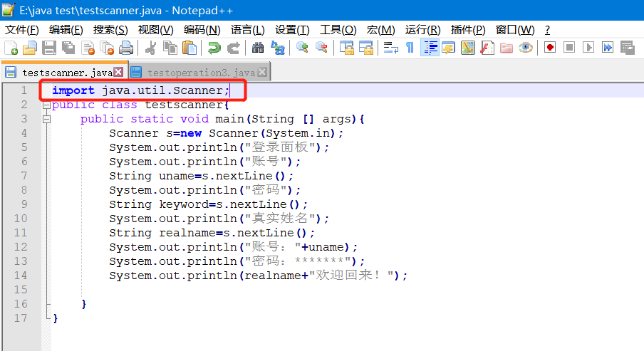
Task: Open the 编码(N) menu
Action: pos(202,30)
